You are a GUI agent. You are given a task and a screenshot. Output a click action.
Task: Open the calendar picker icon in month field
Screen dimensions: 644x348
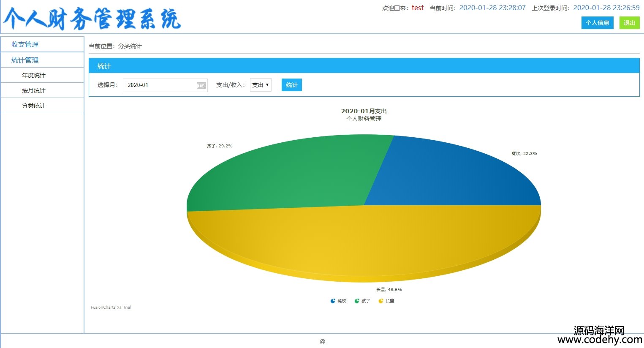(201, 85)
